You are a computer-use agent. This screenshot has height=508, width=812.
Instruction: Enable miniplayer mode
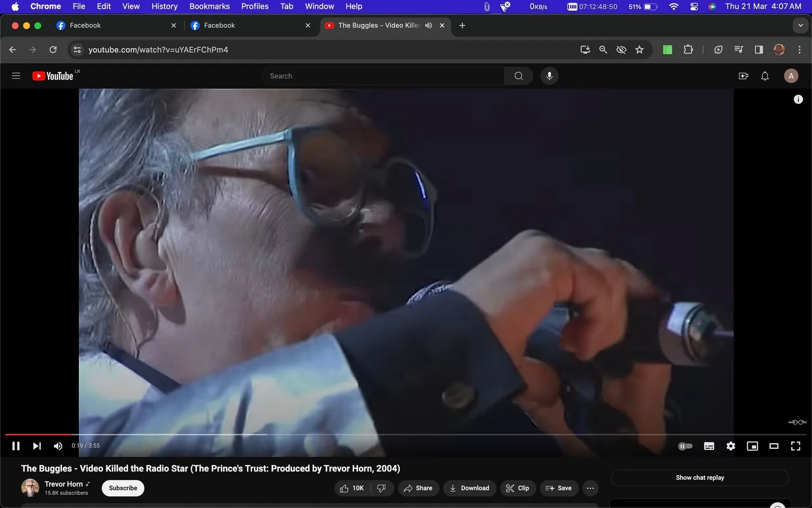coord(752,446)
